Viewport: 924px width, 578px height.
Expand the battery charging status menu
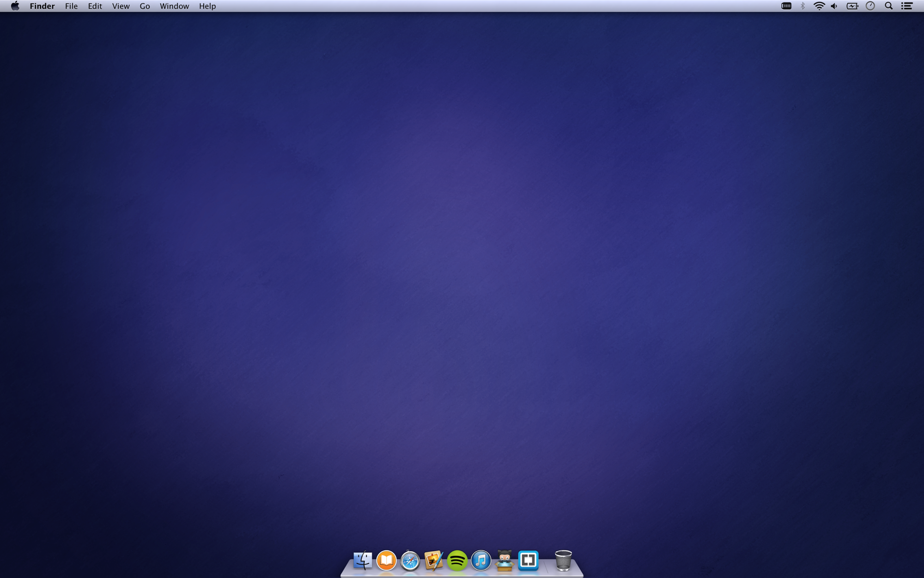click(852, 6)
